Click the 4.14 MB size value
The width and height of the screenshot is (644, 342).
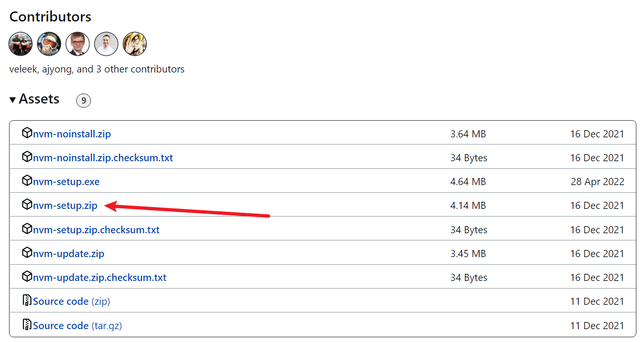click(x=468, y=206)
